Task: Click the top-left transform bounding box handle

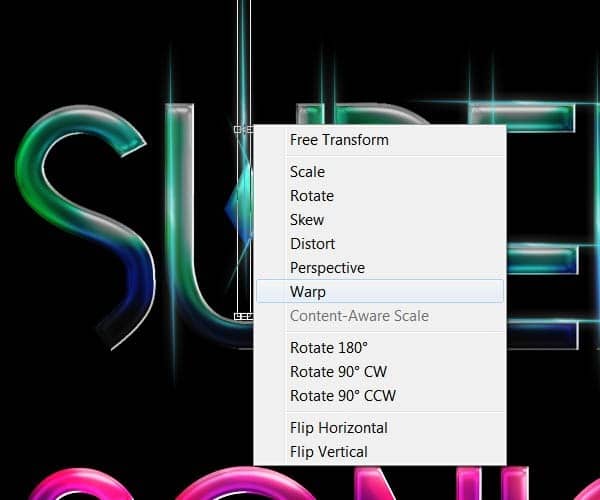Action: click(238, 129)
